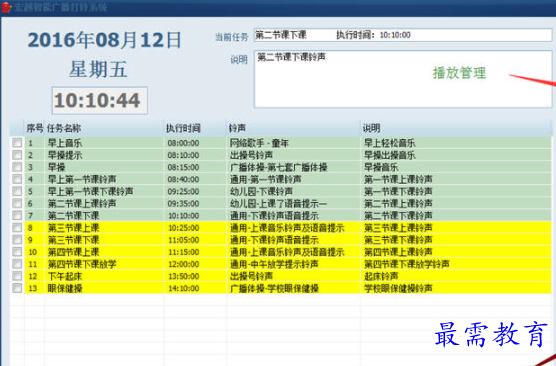Select the task name 早操 in row 3
Viewport: 556px width, 366px height.
pyautogui.click(x=56, y=167)
